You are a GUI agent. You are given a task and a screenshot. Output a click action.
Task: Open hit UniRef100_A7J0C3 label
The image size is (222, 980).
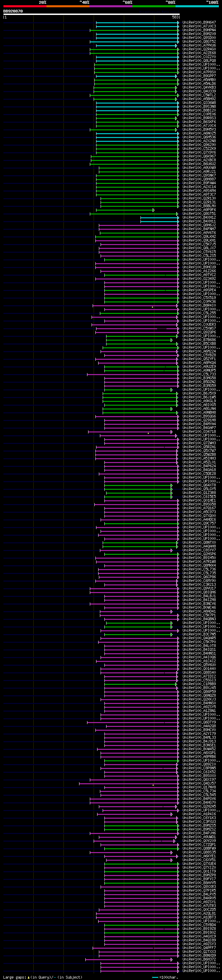point(199,26)
